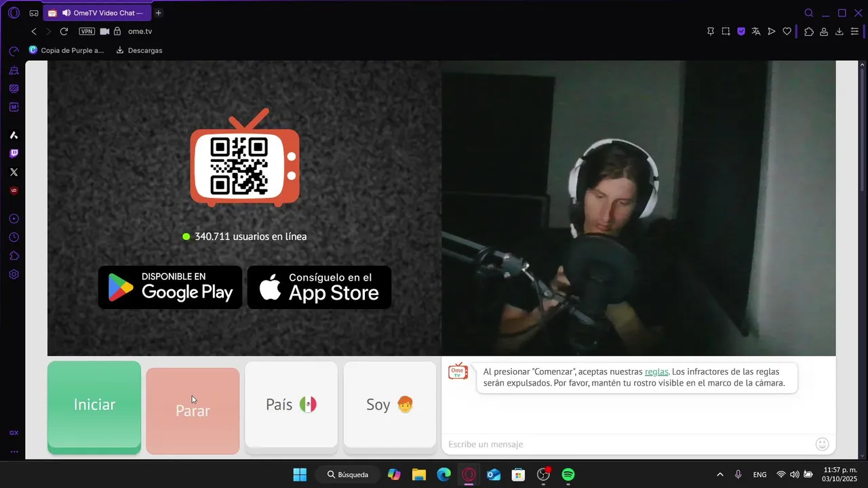Toggle the VPN badge in address bar
This screenshot has width=868, height=488.
click(x=87, y=31)
